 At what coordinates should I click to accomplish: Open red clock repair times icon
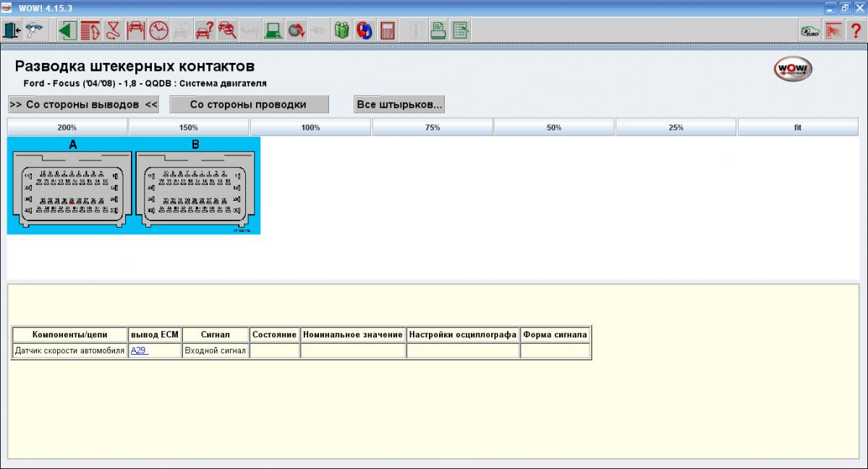tap(158, 30)
